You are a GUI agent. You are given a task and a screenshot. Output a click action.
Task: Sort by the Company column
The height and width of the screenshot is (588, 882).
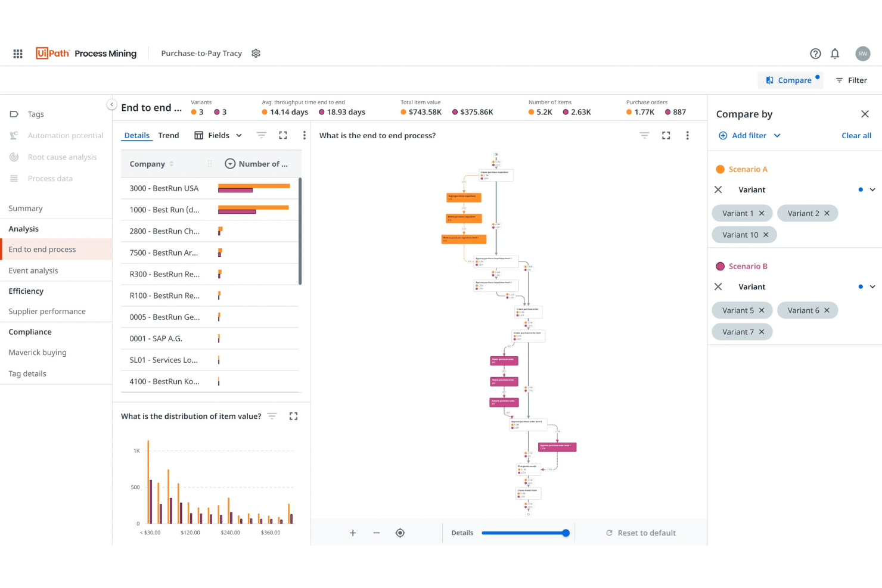(151, 164)
